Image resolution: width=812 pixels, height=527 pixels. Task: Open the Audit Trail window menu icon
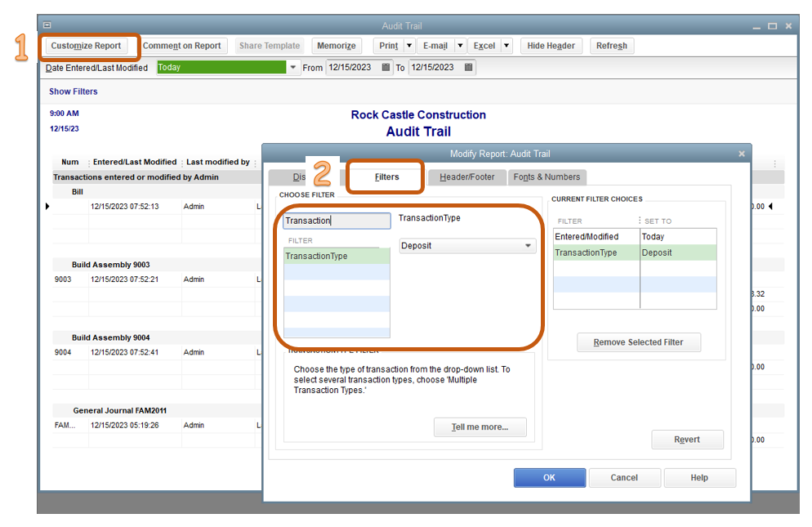(47, 25)
